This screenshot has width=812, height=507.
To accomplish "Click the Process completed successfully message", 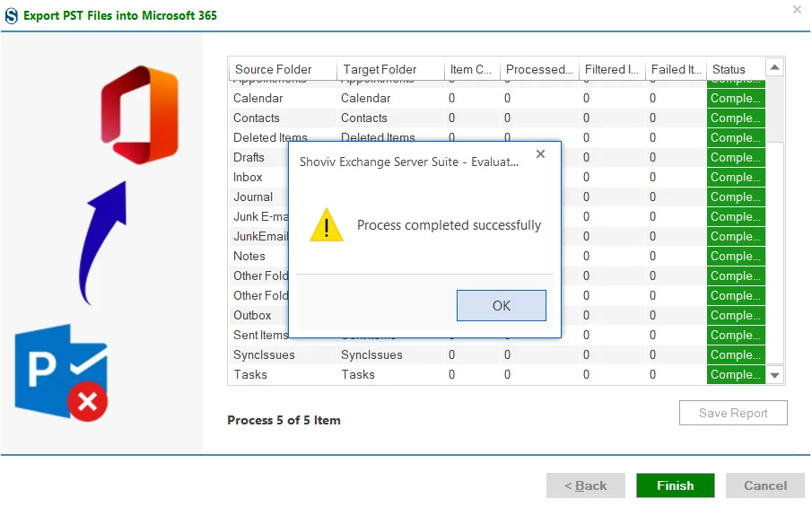I will (x=449, y=225).
